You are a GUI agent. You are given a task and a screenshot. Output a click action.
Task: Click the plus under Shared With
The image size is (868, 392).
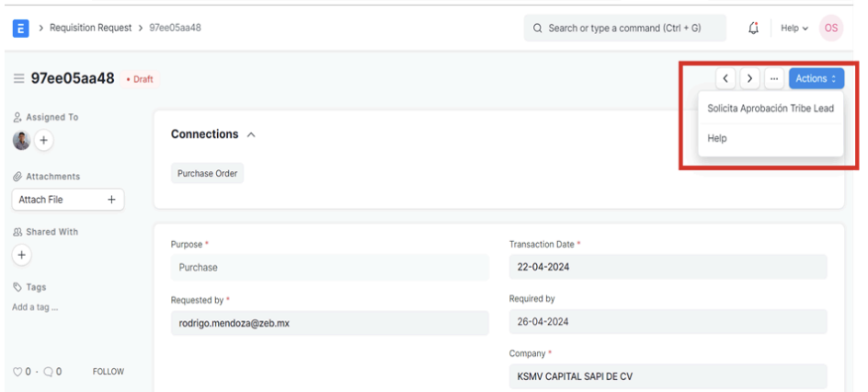[x=22, y=254]
